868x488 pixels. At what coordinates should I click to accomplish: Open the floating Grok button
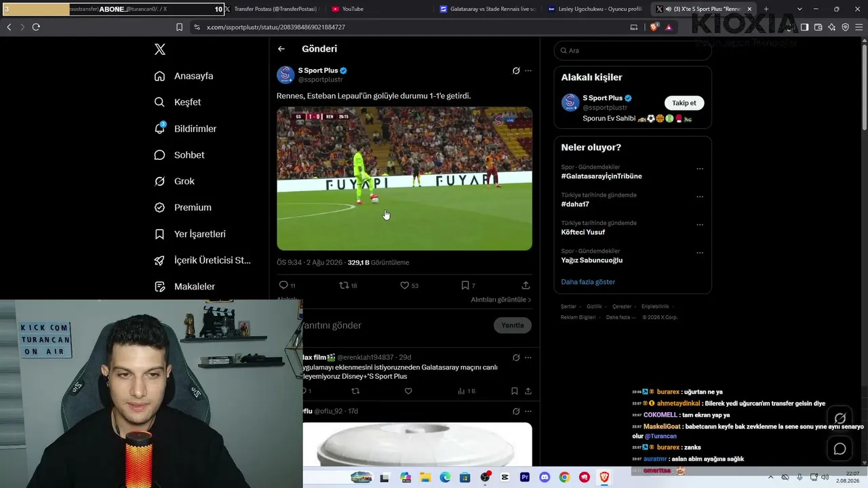click(840, 418)
